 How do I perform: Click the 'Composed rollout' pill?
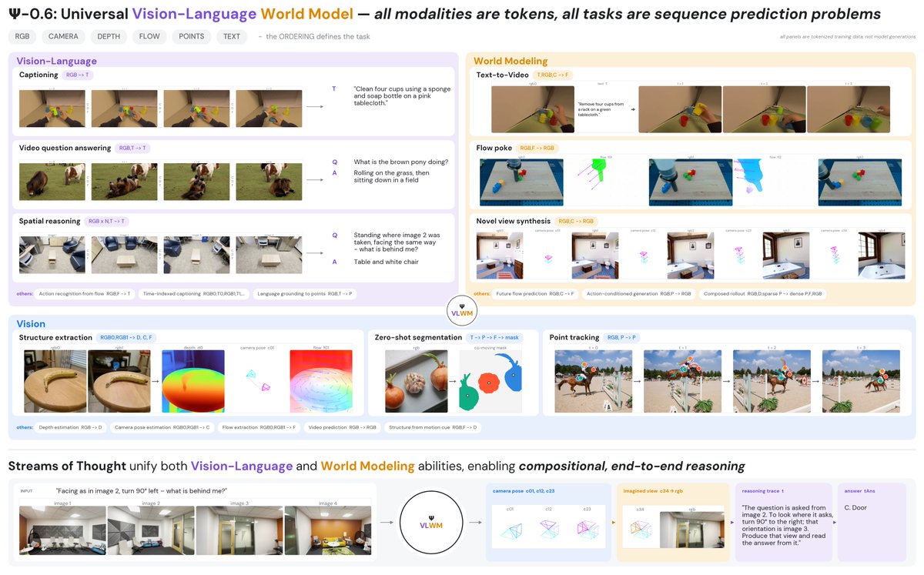pyautogui.click(x=762, y=293)
